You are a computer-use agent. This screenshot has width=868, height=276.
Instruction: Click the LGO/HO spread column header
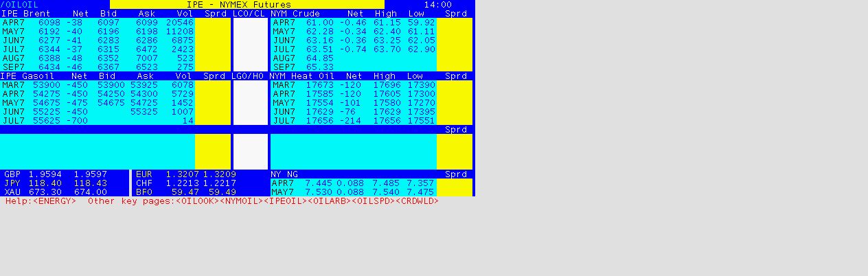[249, 76]
